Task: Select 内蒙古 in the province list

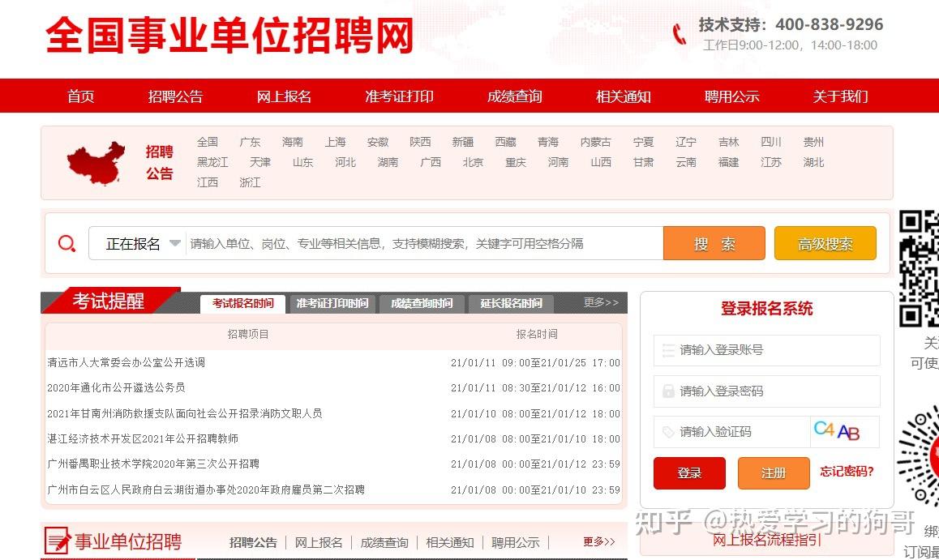Action: pyautogui.click(x=595, y=142)
